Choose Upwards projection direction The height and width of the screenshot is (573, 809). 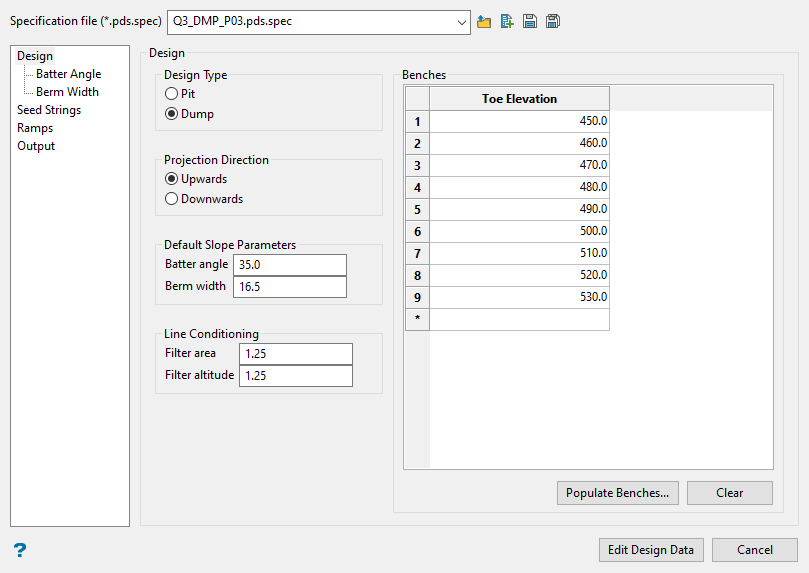coord(172,179)
